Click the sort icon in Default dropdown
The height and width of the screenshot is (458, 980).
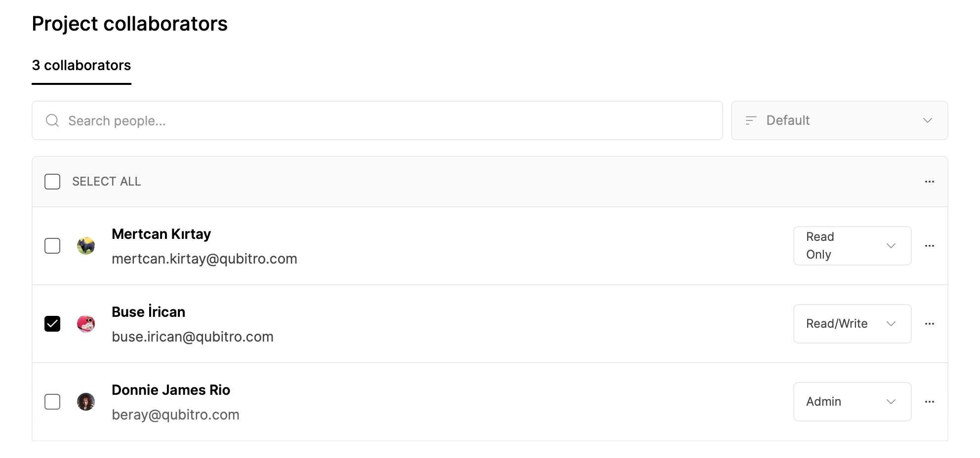751,120
